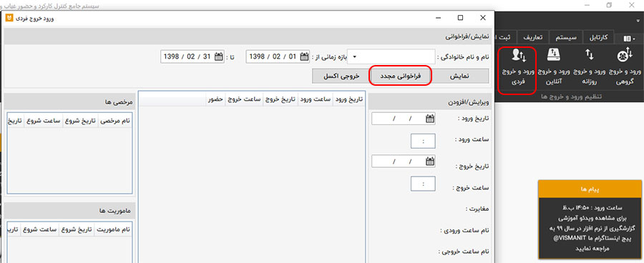The height and width of the screenshot is (263, 644).
Task: Open ورود و خروج گروهی ribbon icon
Action: pos(625,66)
